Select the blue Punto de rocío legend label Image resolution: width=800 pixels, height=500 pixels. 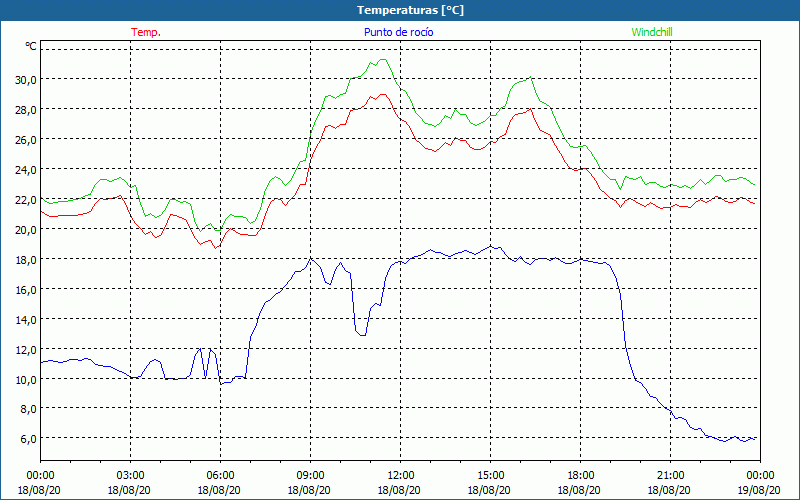point(398,32)
